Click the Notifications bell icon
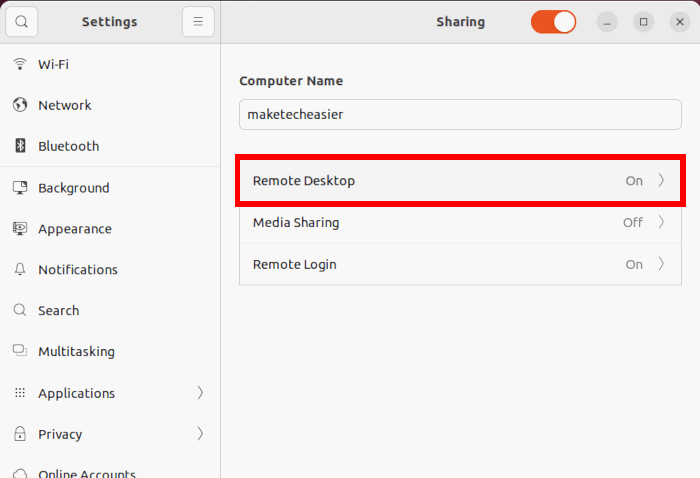Image resolution: width=700 pixels, height=478 pixels. pos(20,270)
